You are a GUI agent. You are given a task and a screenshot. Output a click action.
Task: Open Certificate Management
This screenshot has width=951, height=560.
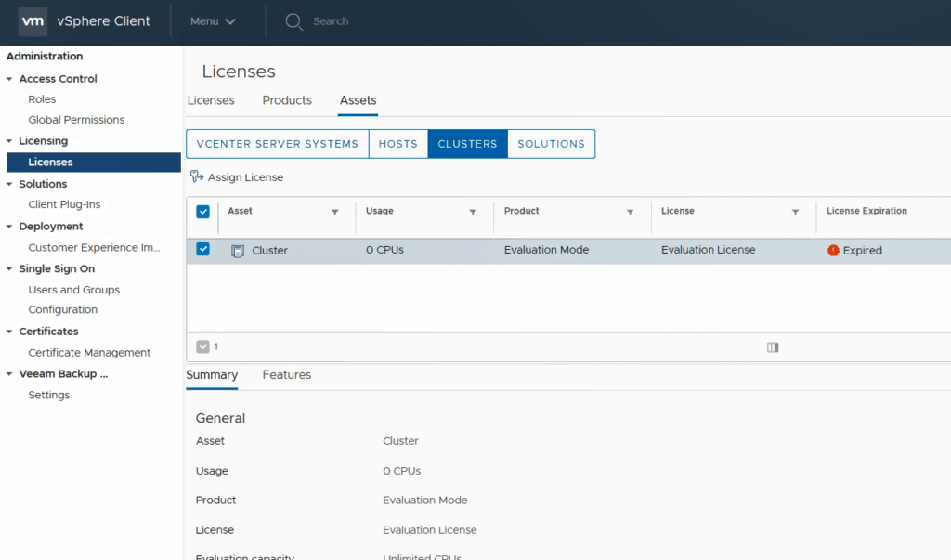89,353
